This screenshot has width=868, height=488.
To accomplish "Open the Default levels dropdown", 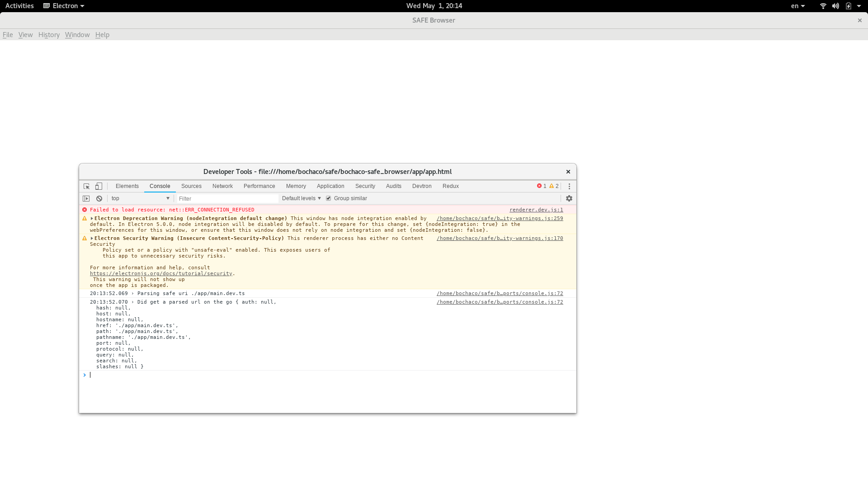I will [300, 198].
